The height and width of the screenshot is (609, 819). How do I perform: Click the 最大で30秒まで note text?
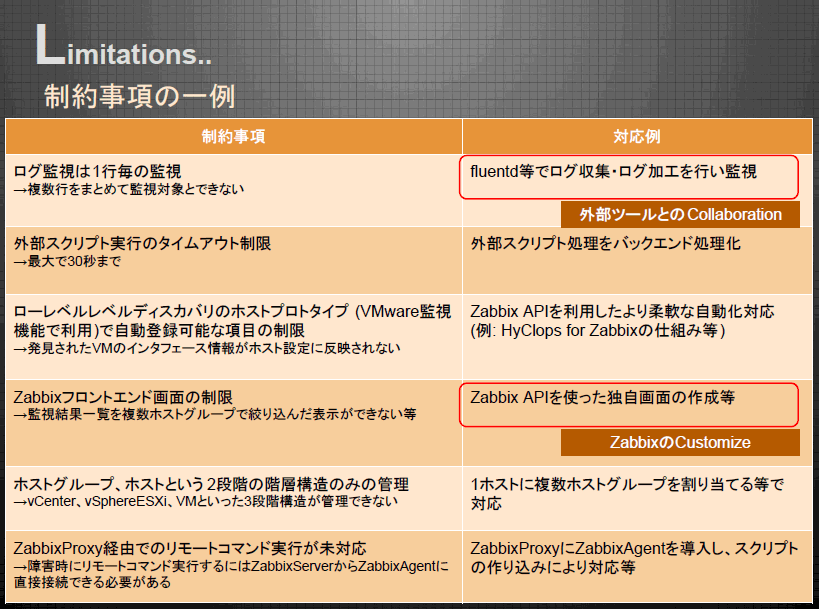point(67,261)
